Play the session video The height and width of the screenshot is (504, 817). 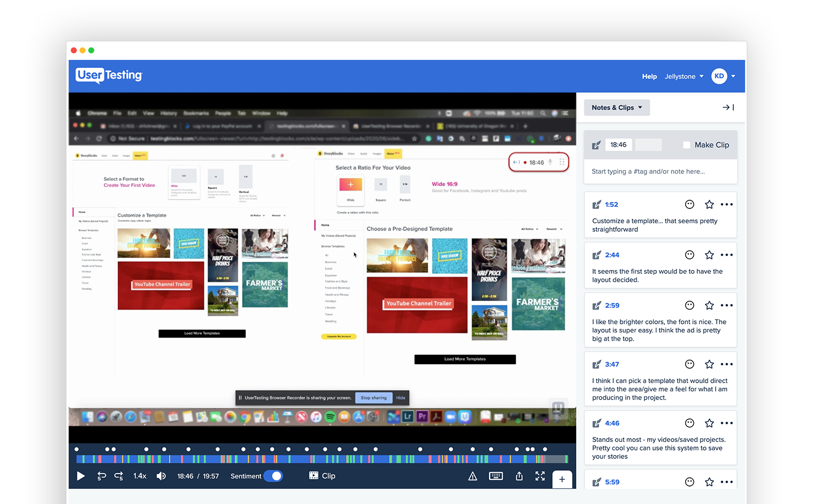(x=81, y=476)
